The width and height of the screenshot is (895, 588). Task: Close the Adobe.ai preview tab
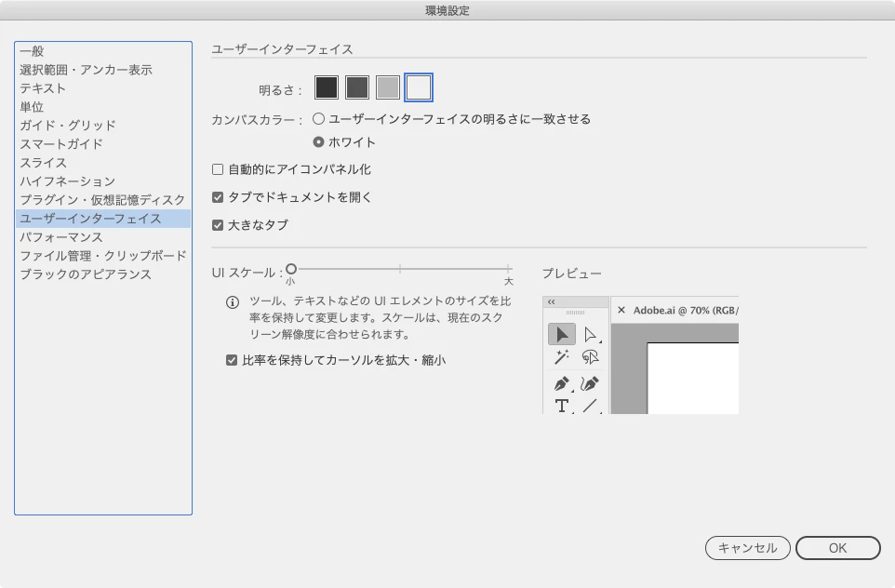point(621,310)
